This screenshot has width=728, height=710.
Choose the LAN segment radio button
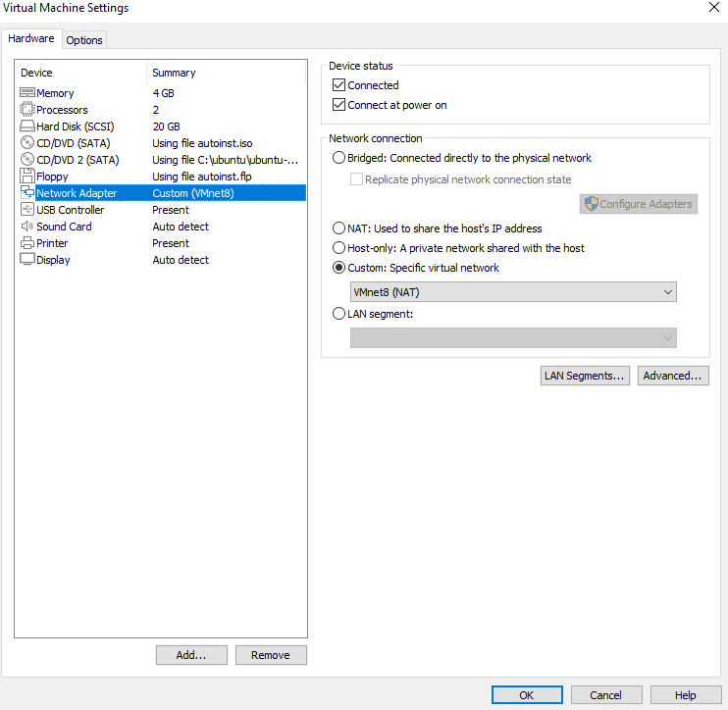pos(338,314)
